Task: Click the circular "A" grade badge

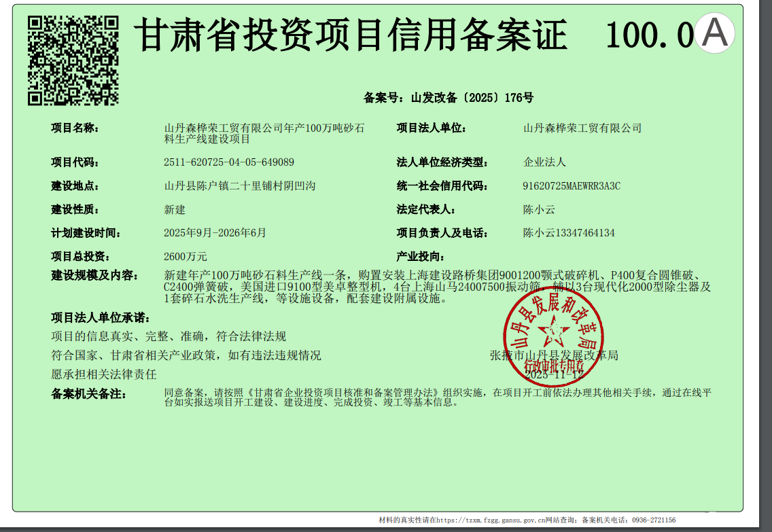Action: pos(716,32)
